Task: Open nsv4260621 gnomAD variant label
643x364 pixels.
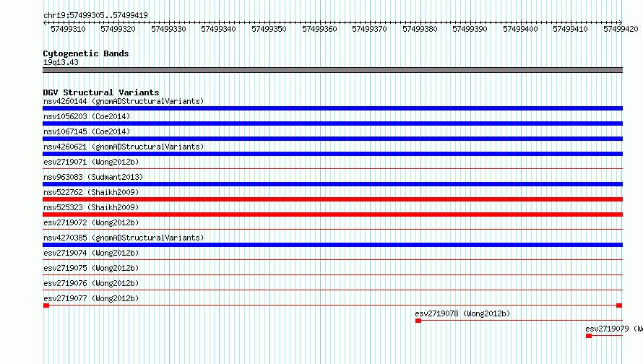Action: pos(124,147)
